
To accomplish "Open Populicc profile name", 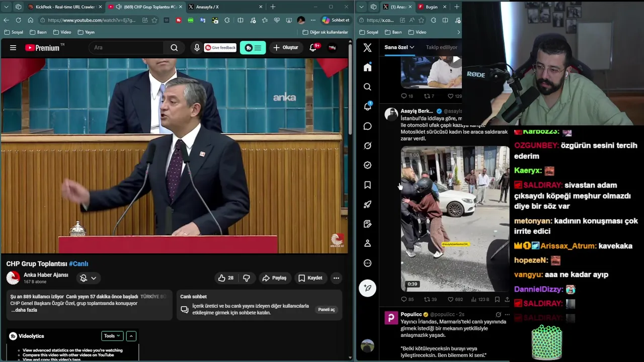I will (x=411, y=314).
